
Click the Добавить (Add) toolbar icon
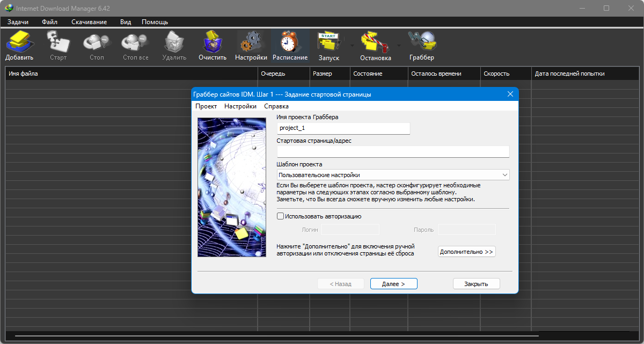click(x=19, y=45)
